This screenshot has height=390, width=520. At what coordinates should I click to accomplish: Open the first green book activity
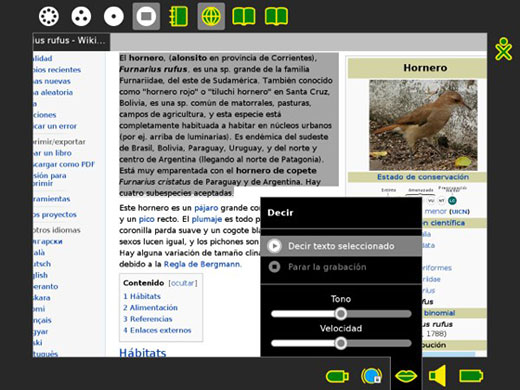tap(244, 16)
